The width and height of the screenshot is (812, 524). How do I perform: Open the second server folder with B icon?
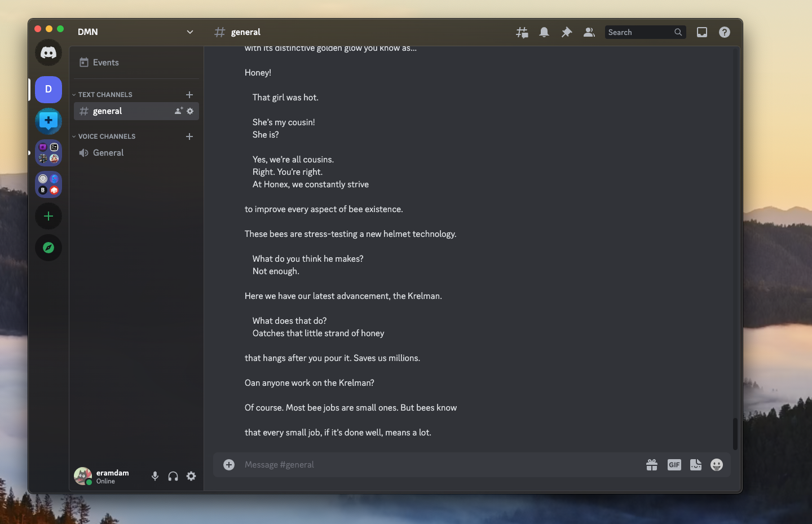[x=48, y=184]
